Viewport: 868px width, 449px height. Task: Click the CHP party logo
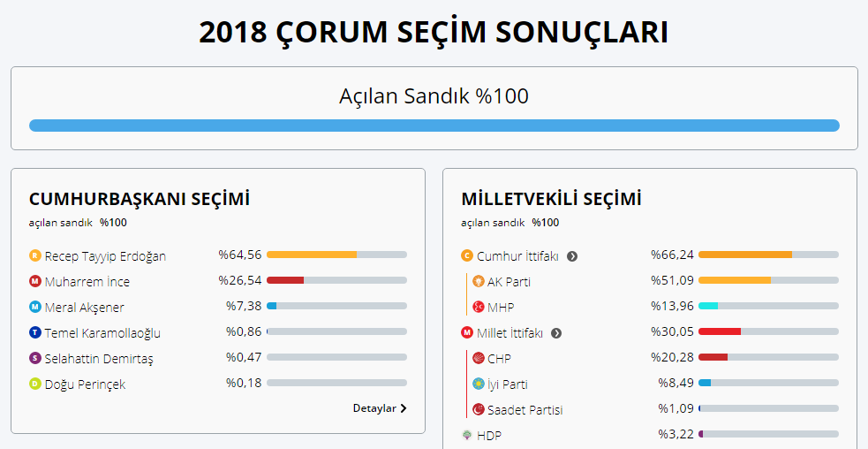pos(479,358)
